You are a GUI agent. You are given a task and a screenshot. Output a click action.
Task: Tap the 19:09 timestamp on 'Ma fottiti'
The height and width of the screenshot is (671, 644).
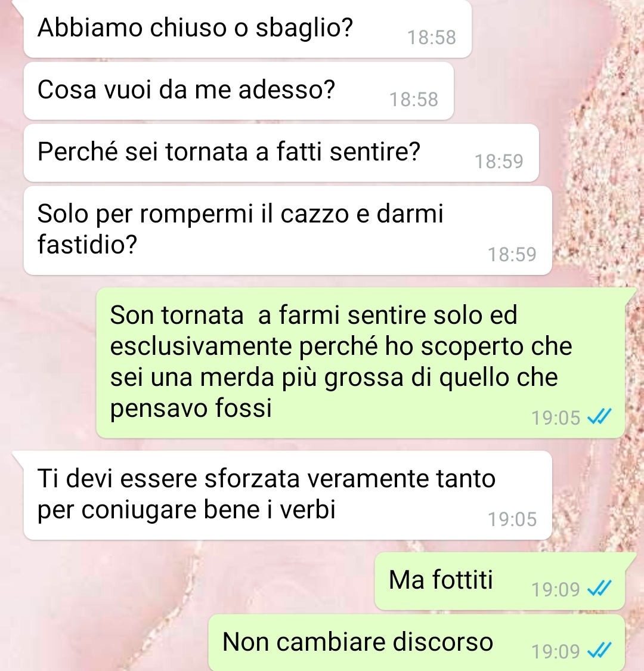click(x=555, y=590)
